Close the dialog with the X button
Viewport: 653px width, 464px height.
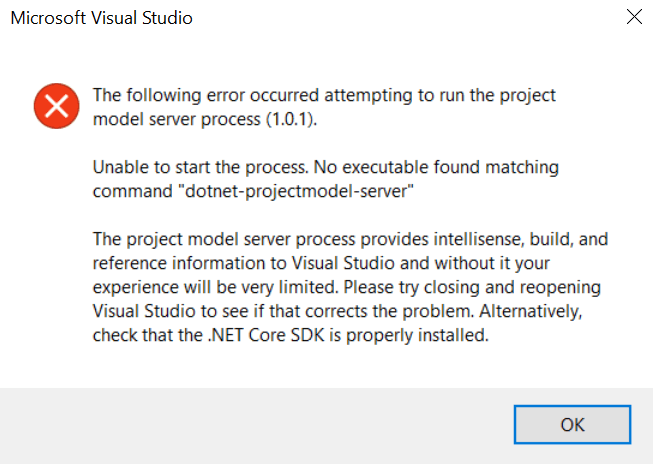click(x=633, y=18)
